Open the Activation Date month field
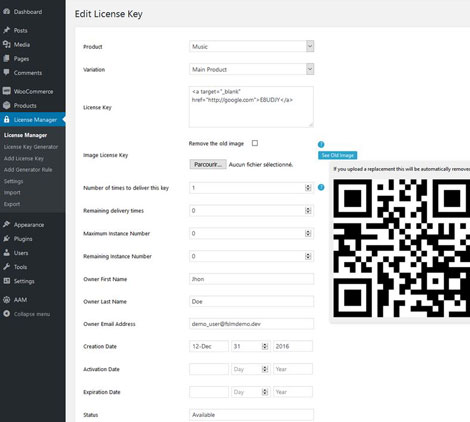470x422 pixels. pos(209,369)
